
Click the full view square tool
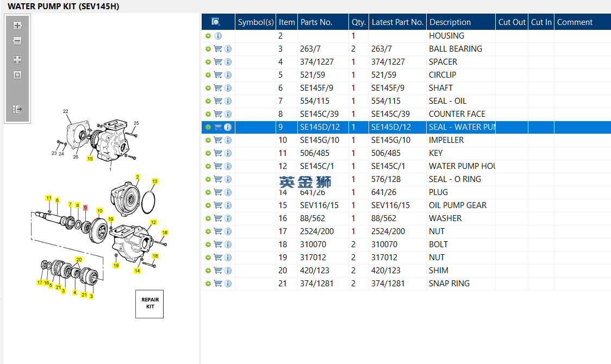tap(17, 75)
